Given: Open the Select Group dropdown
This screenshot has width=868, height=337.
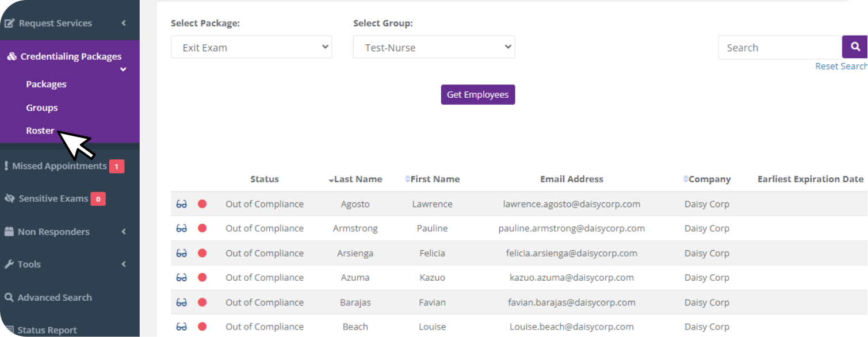Looking at the screenshot, I should point(434,47).
